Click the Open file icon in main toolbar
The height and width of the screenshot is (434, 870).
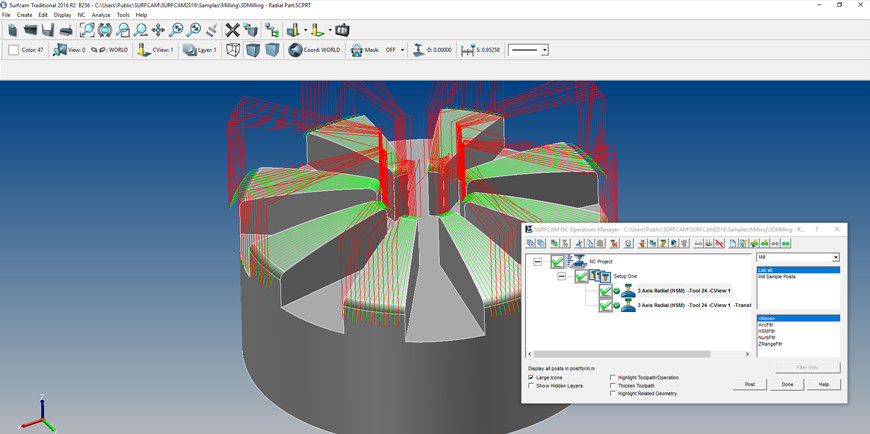[x=30, y=30]
